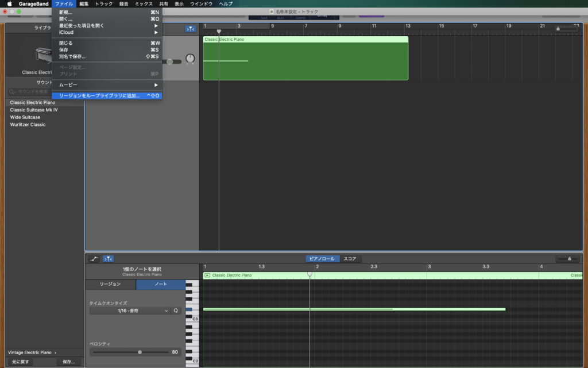Expand 最近使った項目を開く submenu
Viewport: 588px width, 368px height.
point(107,25)
